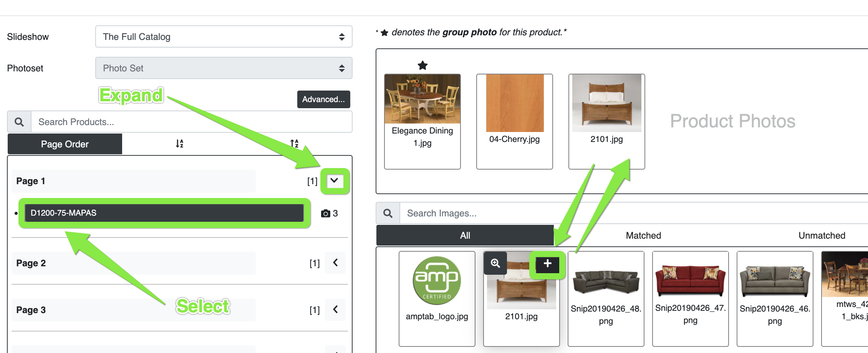Viewport: 868px width, 353px height.
Task: Click the sort ascending A-Z icon
Action: tap(179, 144)
